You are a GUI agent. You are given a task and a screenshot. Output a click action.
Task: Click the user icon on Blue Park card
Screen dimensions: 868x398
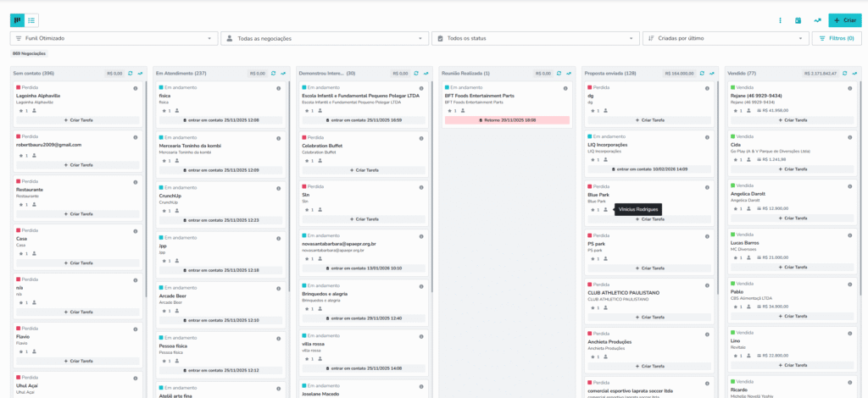(605, 209)
